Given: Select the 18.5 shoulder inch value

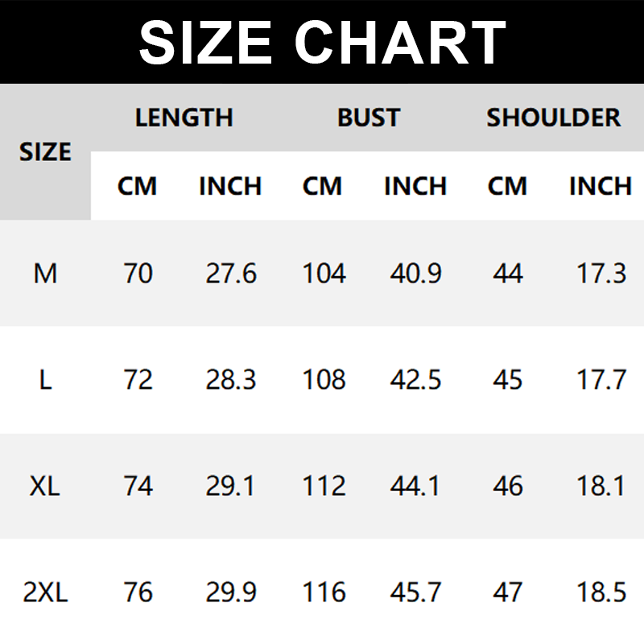Looking at the screenshot, I should [601, 593].
